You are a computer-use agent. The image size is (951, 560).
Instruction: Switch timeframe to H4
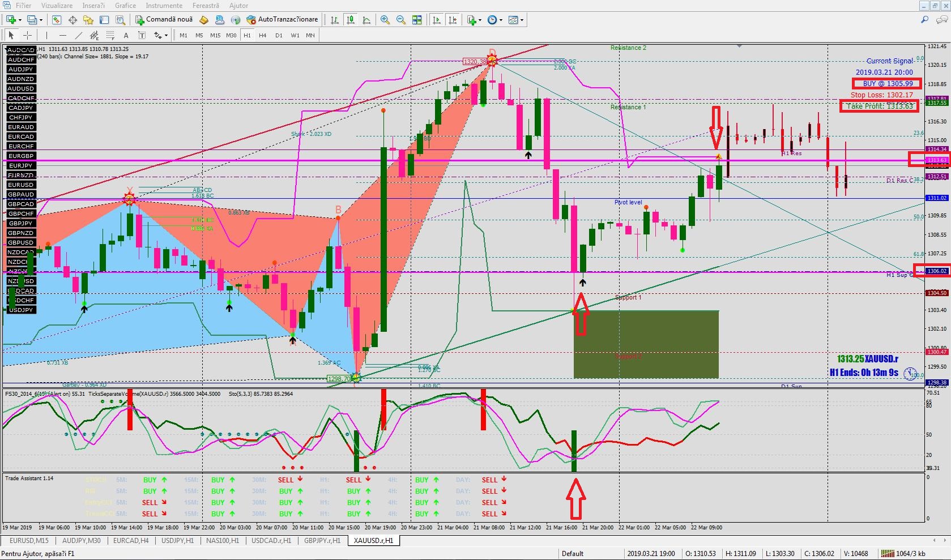click(x=263, y=35)
